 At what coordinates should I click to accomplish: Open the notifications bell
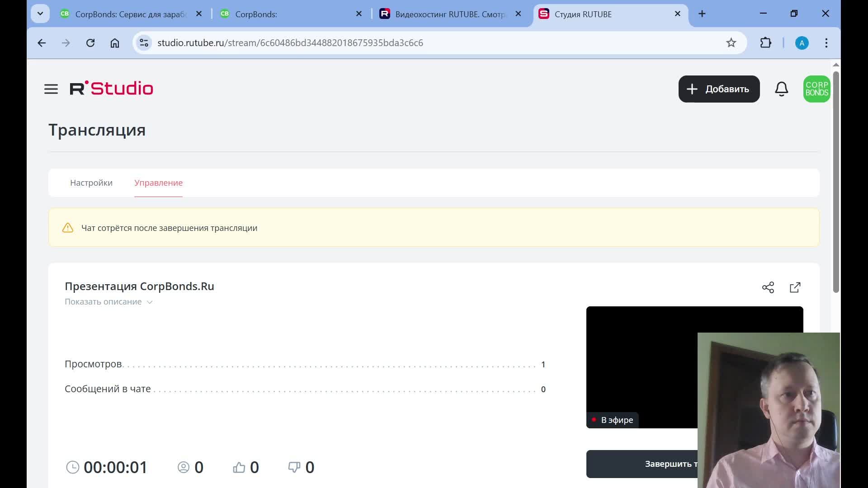tap(782, 89)
